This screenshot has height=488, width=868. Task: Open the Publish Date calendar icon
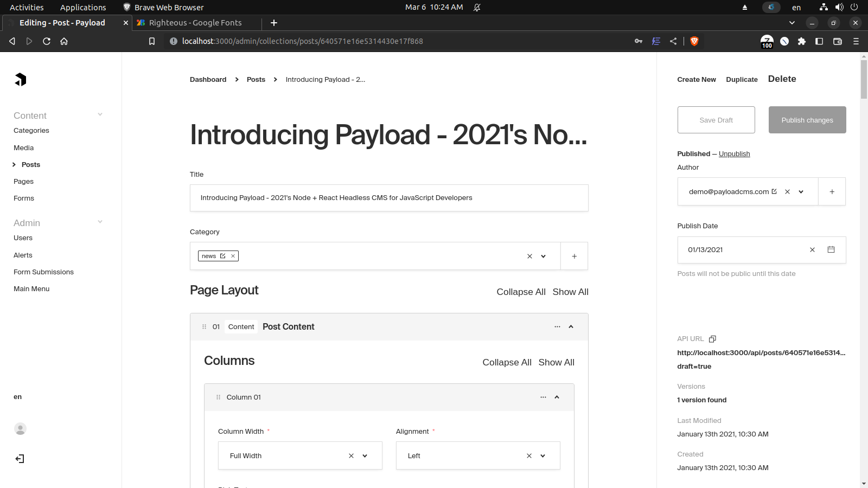(x=831, y=249)
